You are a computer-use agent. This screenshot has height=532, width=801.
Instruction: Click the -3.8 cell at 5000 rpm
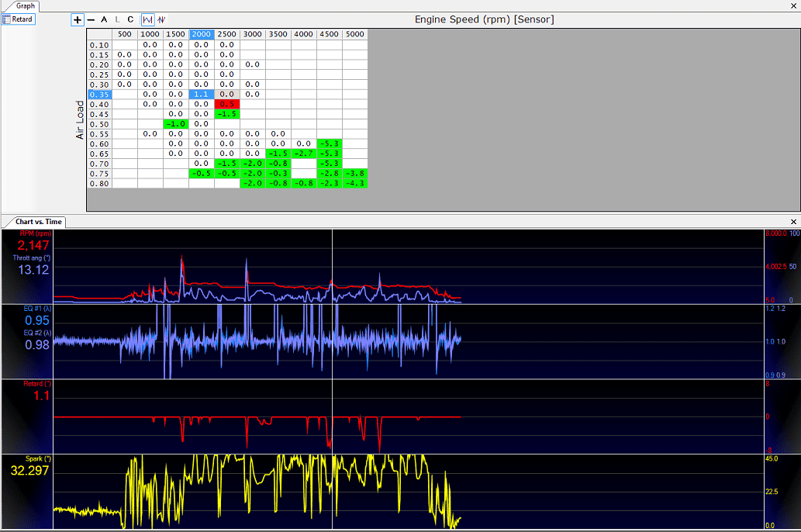coord(355,174)
